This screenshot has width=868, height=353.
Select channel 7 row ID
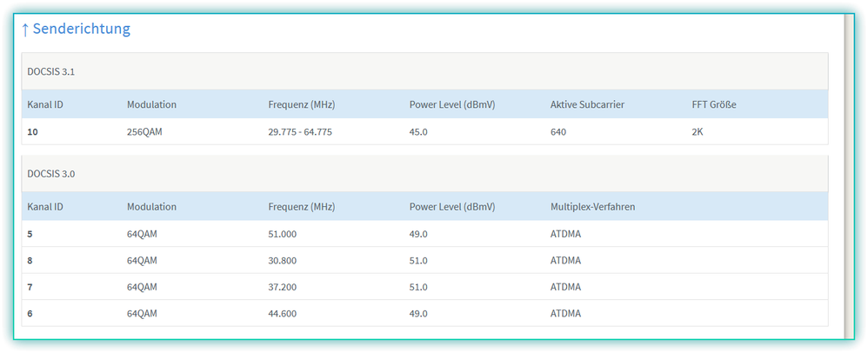click(30, 287)
